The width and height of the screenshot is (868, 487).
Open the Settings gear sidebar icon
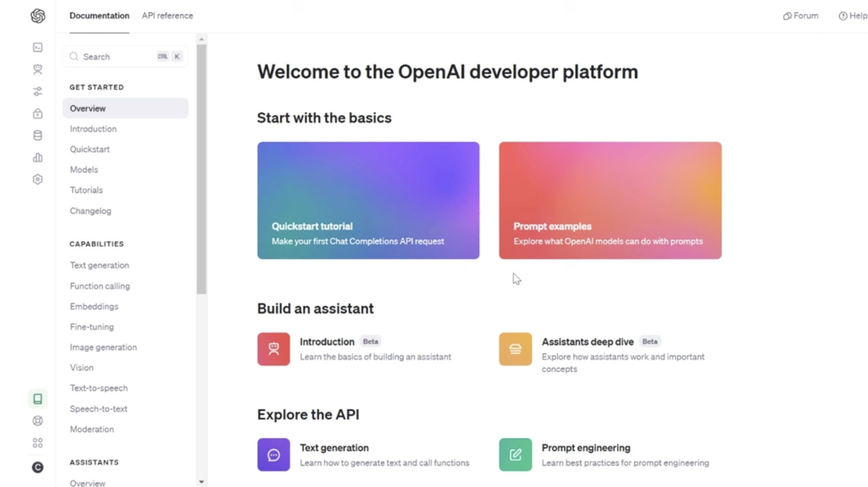click(x=38, y=179)
